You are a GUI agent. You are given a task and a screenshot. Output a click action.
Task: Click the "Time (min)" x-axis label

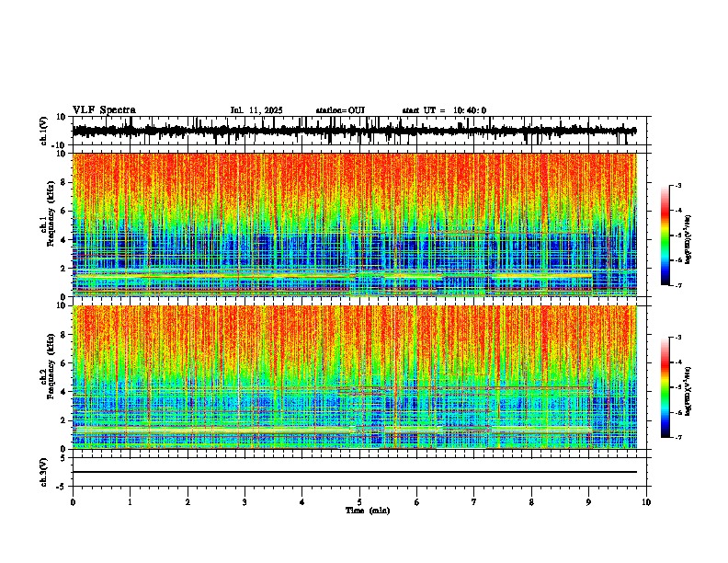pyautogui.click(x=368, y=511)
